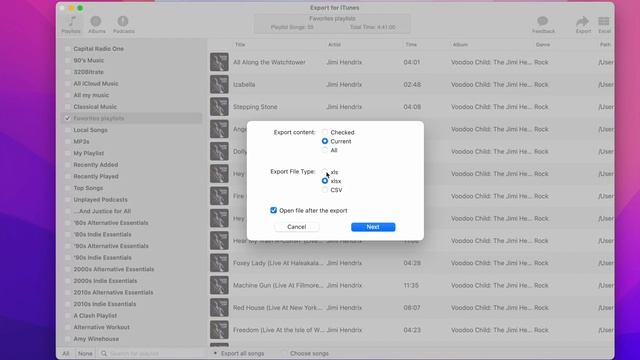Cancel the export dialog
Image resolution: width=640 pixels, height=360 pixels.
(297, 227)
